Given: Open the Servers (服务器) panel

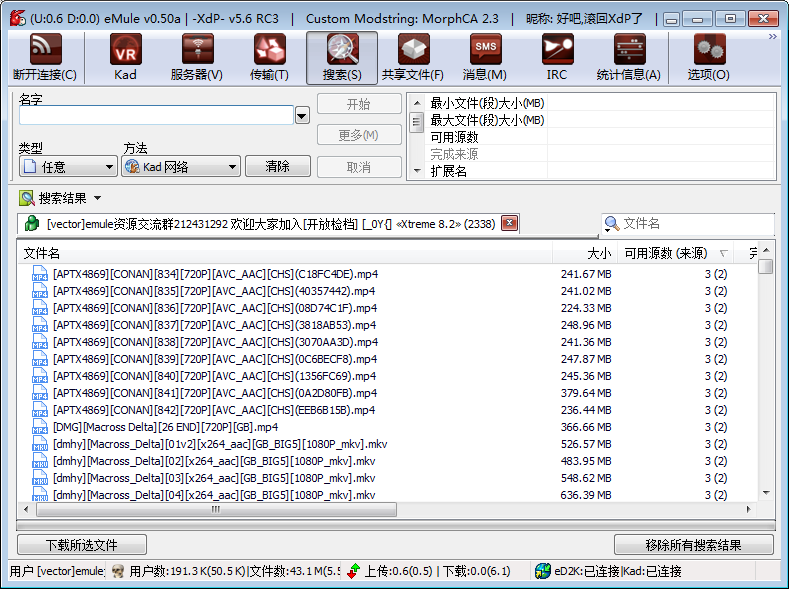Looking at the screenshot, I should tap(197, 57).
